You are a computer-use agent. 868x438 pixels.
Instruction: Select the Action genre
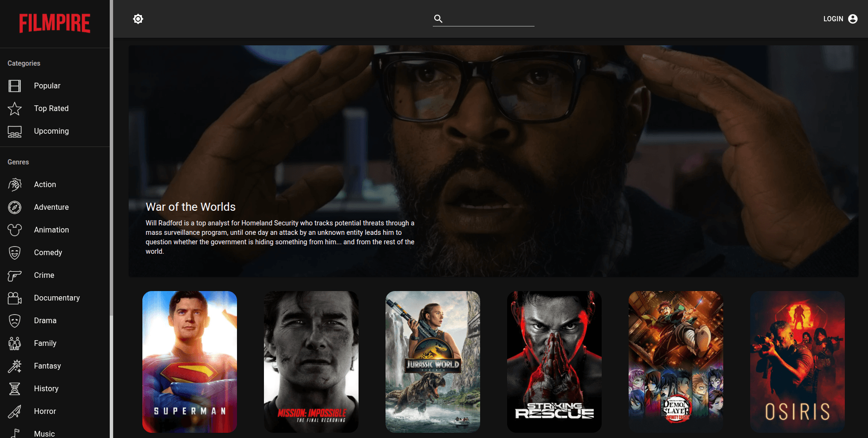click(55, 185)
